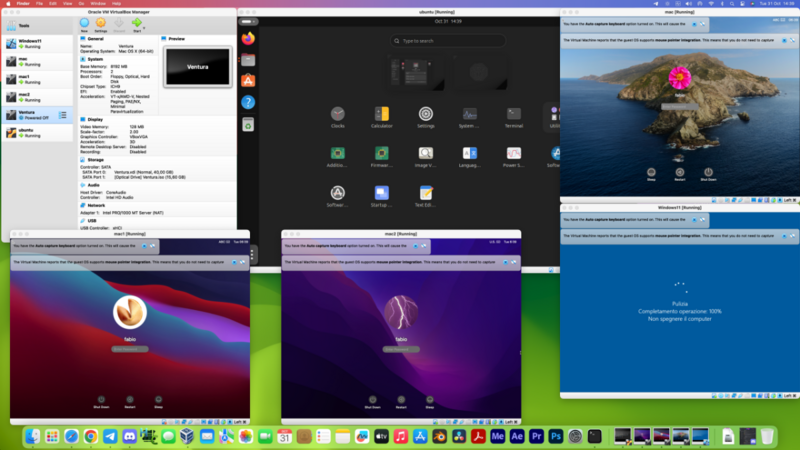Open Firefox in the Ubuntu dock

tap(248, 38)
